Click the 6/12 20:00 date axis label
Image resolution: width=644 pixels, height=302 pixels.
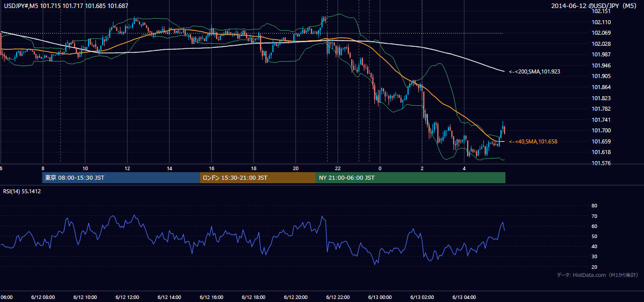[295, 297]
